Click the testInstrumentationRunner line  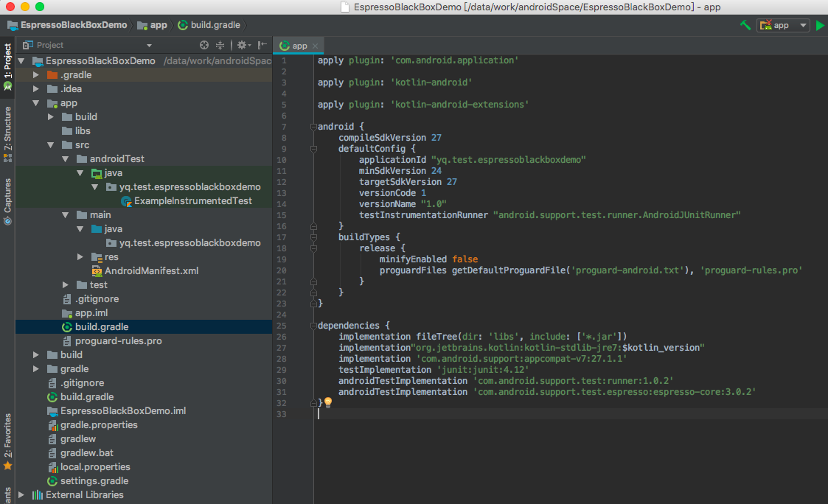point(550,215)
